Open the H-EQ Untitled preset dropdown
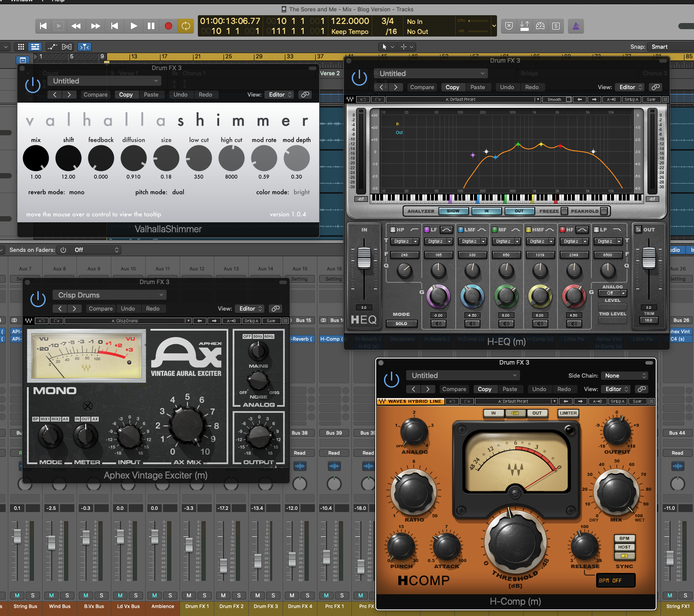Screen dimensions: 694x616 pos(430,74)
